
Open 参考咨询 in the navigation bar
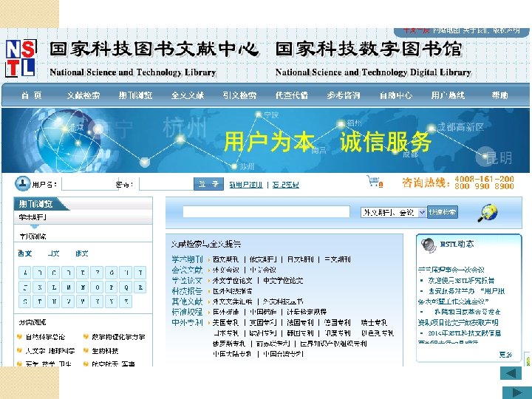[344, 95]
